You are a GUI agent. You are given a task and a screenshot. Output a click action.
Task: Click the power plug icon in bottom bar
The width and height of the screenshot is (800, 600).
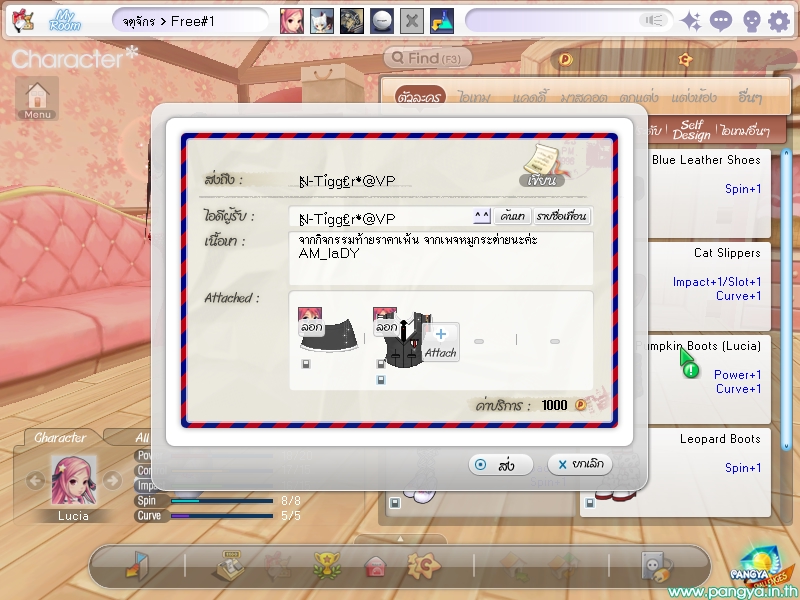click(x=657, y=565)
